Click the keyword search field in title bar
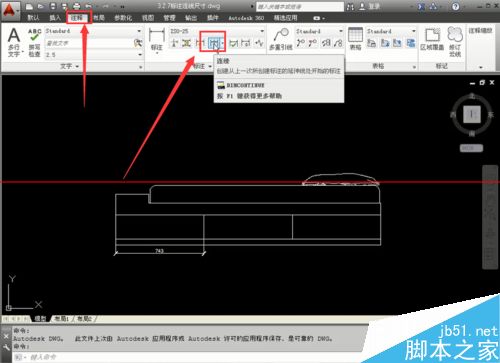The height and width of the screenshot is (363, 500). click(x=300, y=7)
